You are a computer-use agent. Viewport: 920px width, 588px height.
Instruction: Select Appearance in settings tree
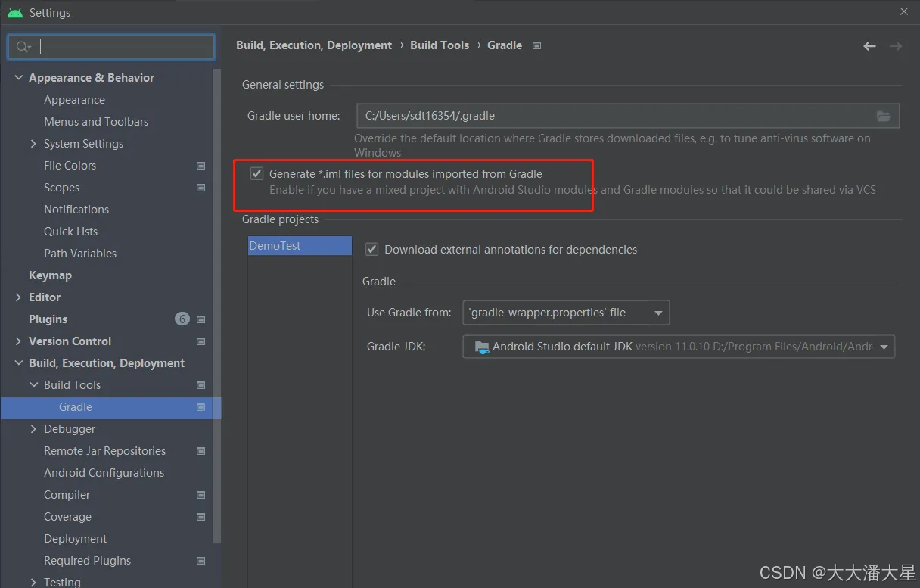click(74, 100)
